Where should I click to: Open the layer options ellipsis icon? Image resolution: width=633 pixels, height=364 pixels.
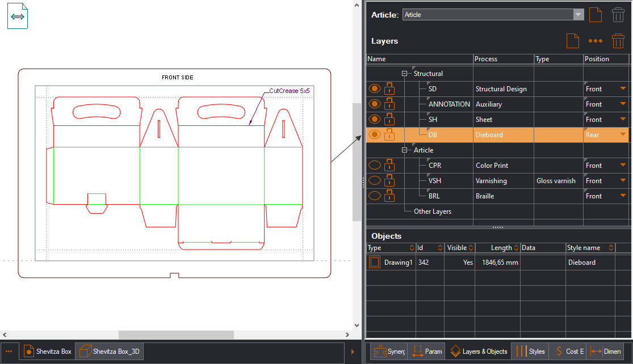pos(595,41)
